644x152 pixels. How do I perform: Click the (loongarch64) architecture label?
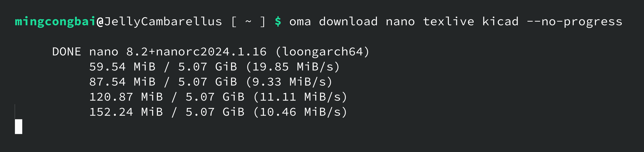[322, 52]
